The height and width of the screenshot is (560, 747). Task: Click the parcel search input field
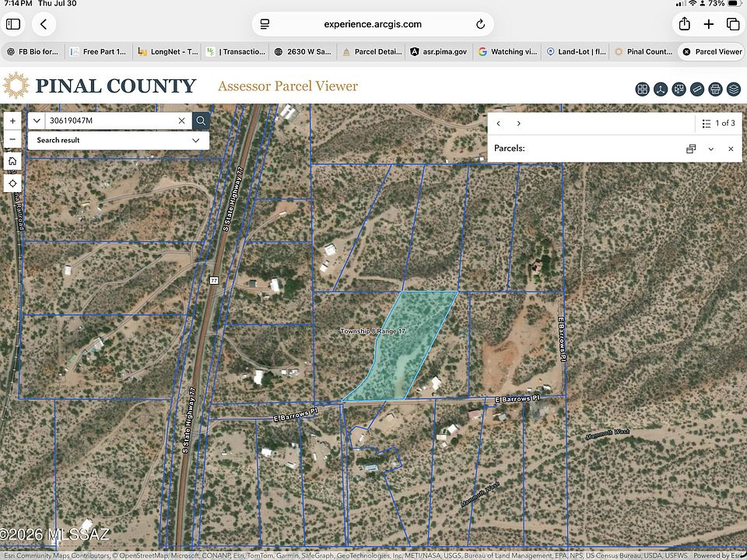(x=110, y=121)
